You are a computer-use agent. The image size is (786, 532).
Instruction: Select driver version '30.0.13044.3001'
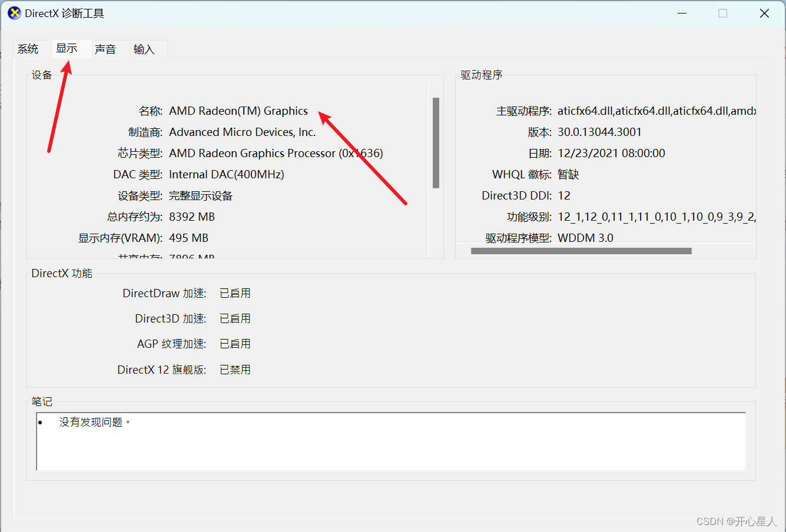(x=600, y=132)
